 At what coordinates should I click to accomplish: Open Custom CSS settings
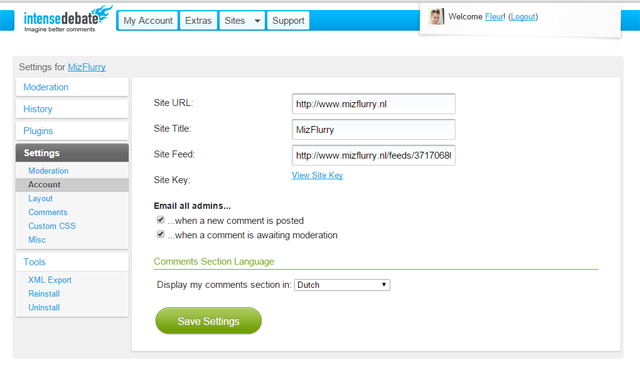pos(52,226)
